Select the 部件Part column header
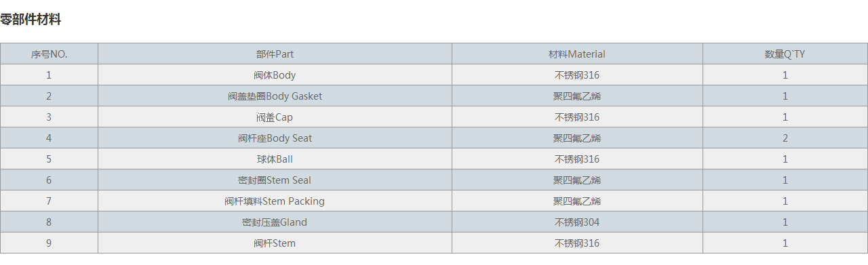This screenshot has width=868, height=265. pos(275,54)
